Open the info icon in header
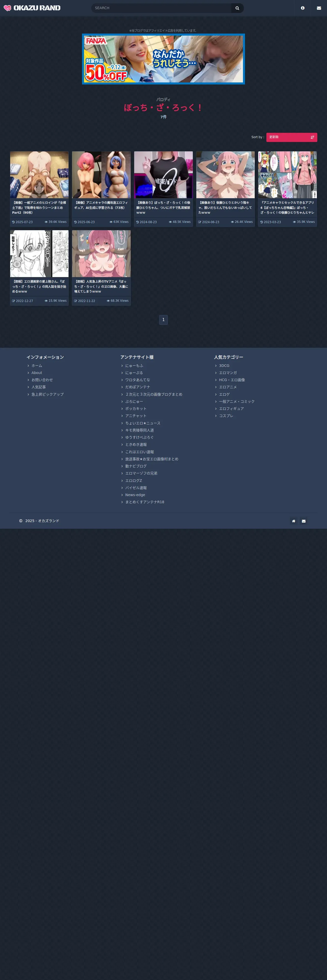This screenshot has width=327, height=980. coord(303,8)
